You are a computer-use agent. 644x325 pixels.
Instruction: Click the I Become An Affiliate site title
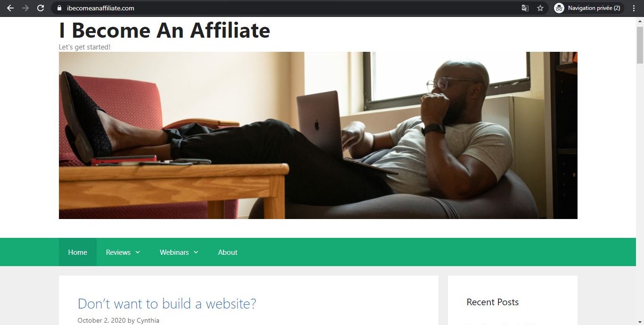pyautogui.click(x=165, y=30)
